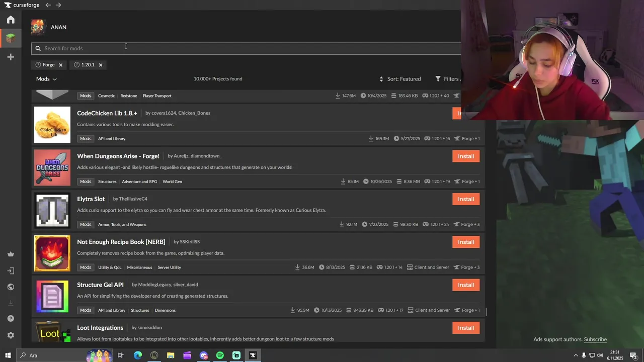This screenshot has height=362, width=644.
Task: Click the ANAN modpack avatar image
Action: click(x=38, y=27)
